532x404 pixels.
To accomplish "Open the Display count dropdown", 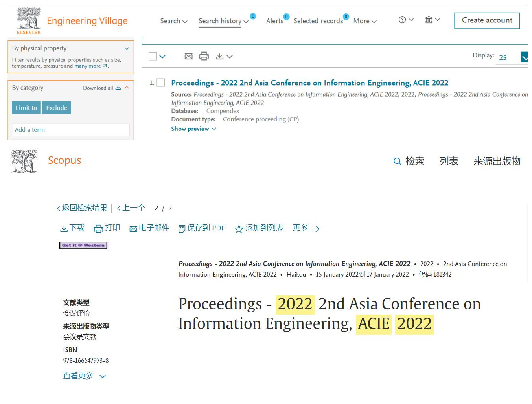I will click(x=524, y=57).
